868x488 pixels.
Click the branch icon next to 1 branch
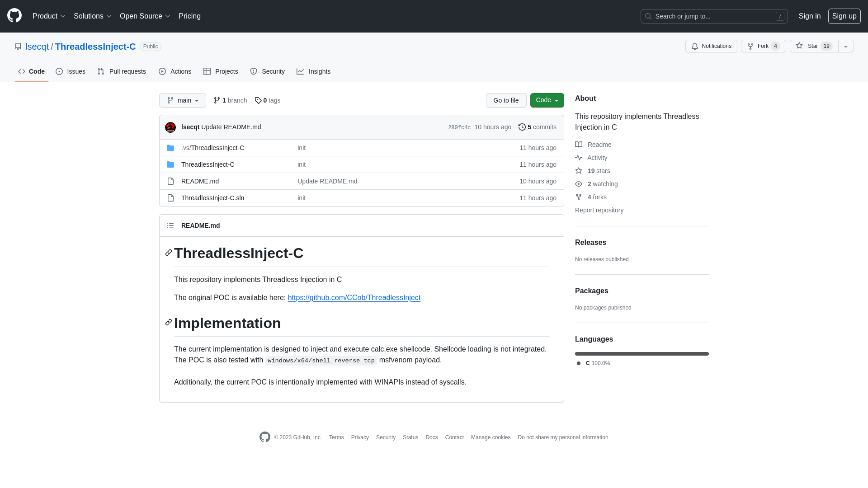(x=217, y=100)
